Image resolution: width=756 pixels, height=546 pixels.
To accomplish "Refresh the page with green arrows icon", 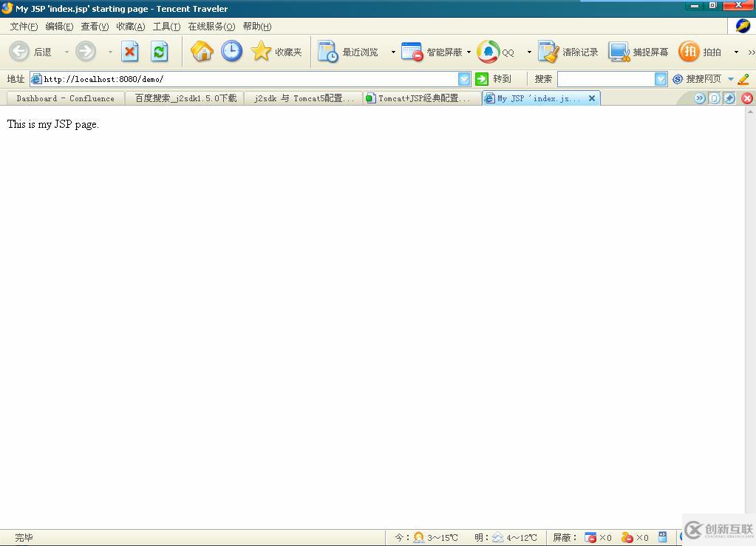I will [160, 52].
